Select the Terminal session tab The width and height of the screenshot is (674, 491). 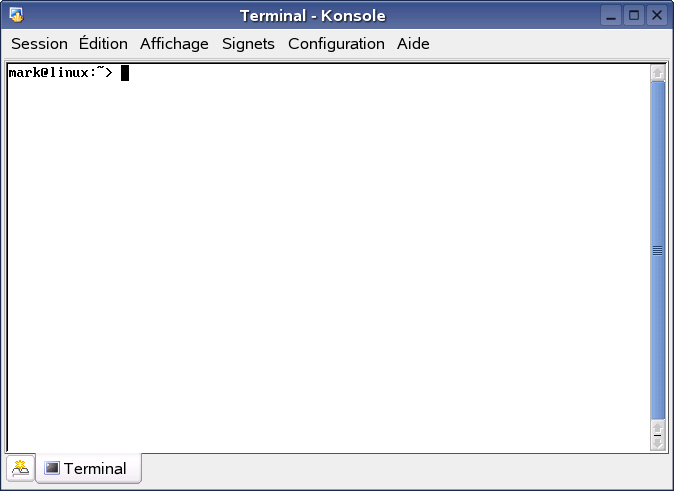pyautogui.click(x=89, y=468)
